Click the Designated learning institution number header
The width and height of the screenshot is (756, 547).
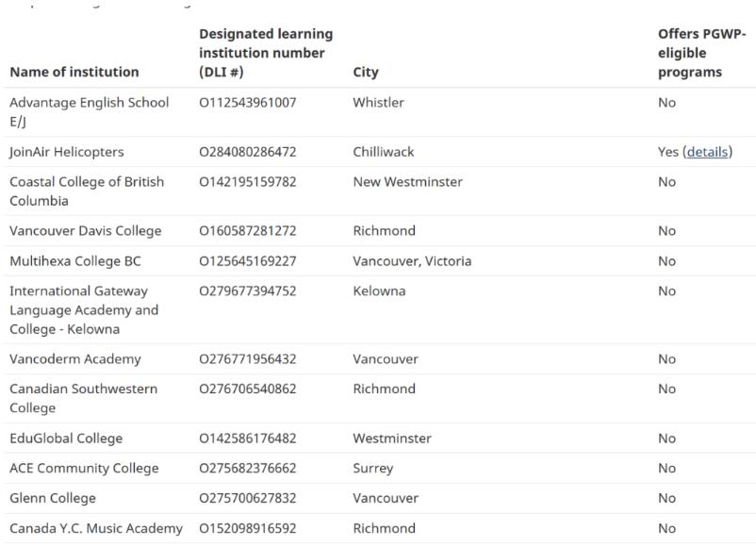266,53
